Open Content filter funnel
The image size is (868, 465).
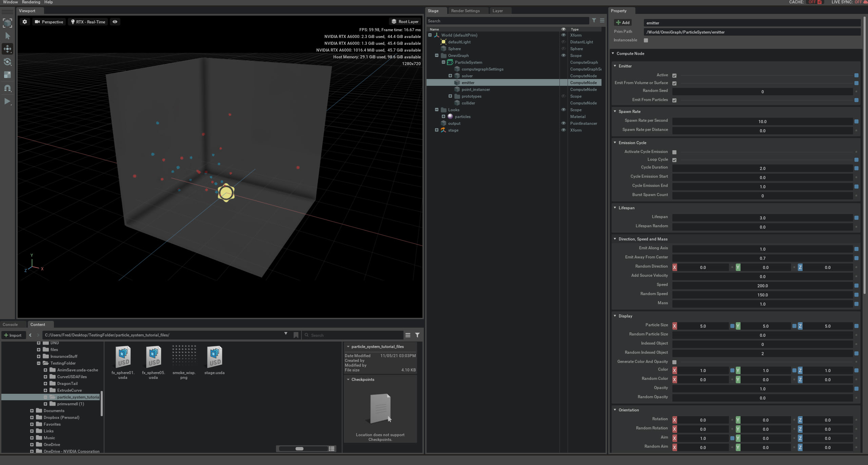[x=417, y=335]
